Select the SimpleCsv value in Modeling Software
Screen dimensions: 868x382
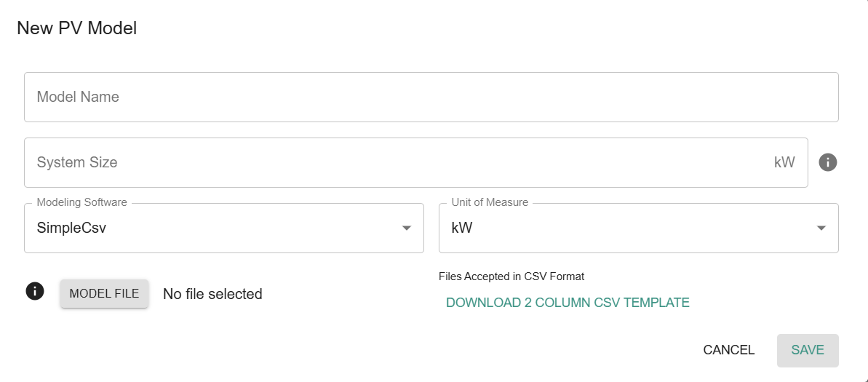pyautogui.click(x=71, y=228)
